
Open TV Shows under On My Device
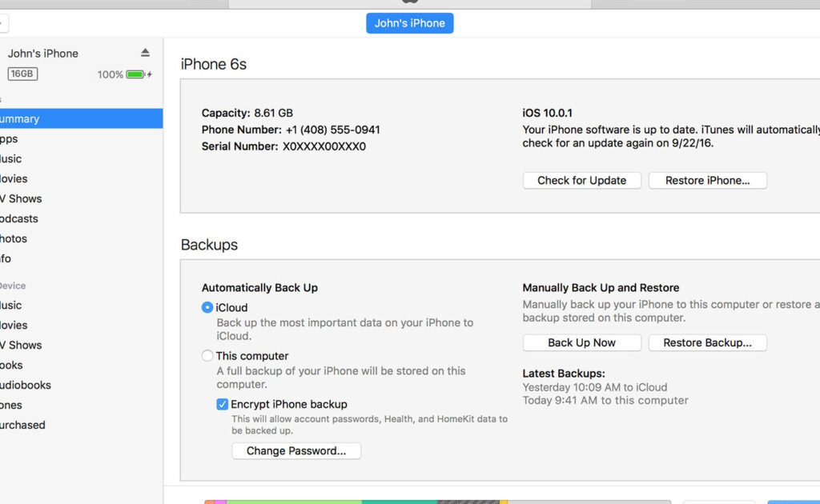point(81,346)
